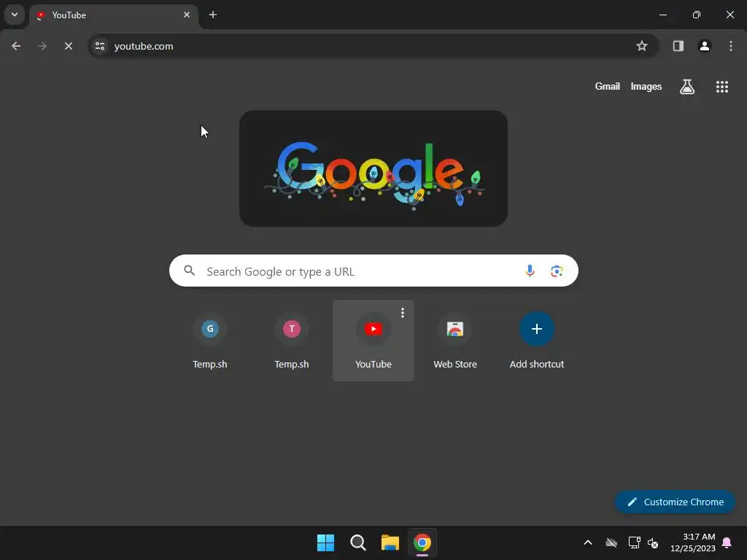
Task: Close the YouTube tab
Action: (x=187, y=15)
